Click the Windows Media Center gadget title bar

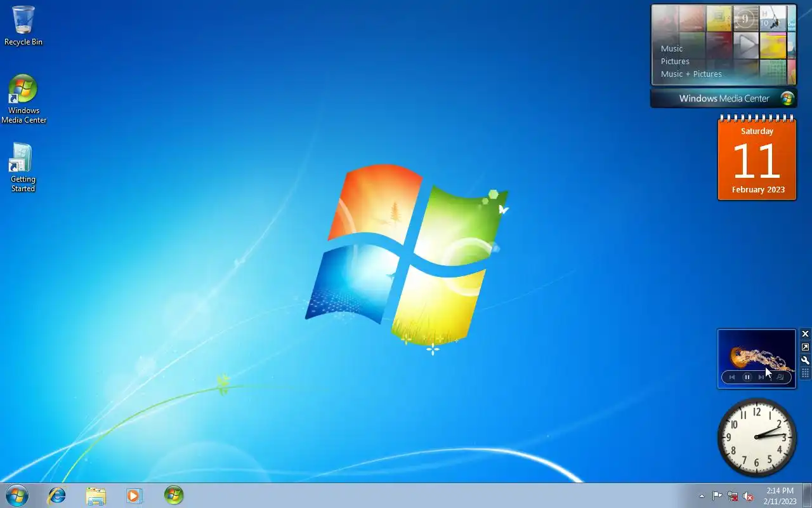724,98
